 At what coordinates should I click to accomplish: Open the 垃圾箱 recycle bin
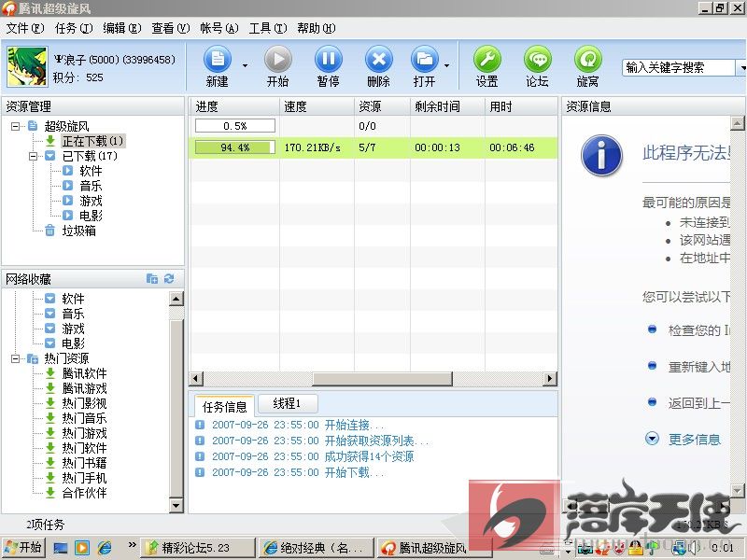78,231
